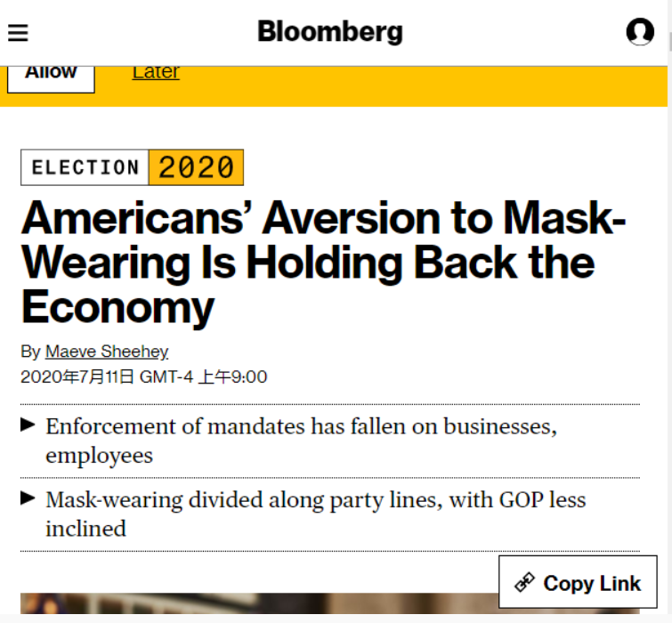Viewport: 672px width, 623px height.
Task: Click the user account profile icon
Action: click(640, 32)
